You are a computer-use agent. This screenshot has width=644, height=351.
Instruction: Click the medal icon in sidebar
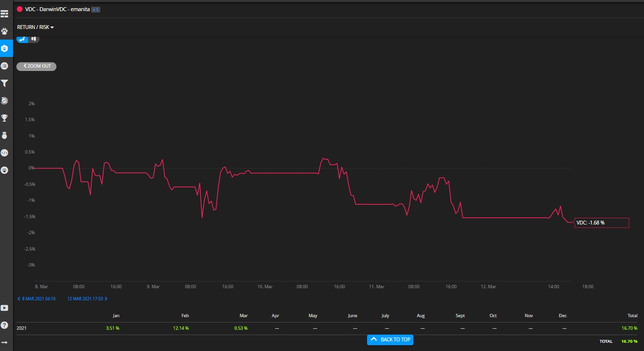tap(4, 136)
